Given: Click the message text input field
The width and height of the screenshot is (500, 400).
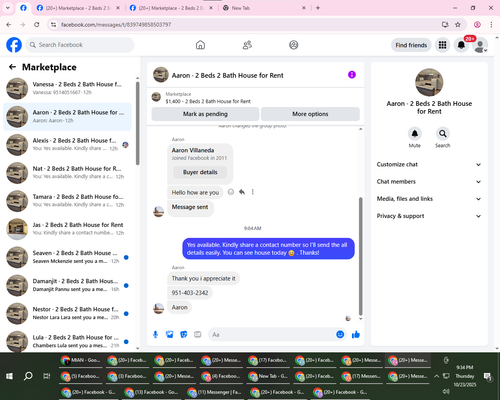Looking at the screenshot, I should pos(272,334).
